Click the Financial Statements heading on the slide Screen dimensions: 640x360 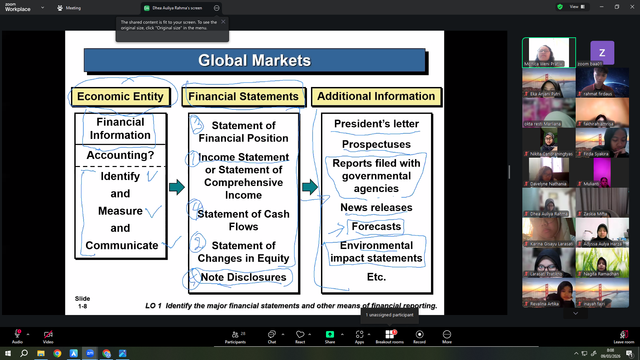click(x=243, y=97)
